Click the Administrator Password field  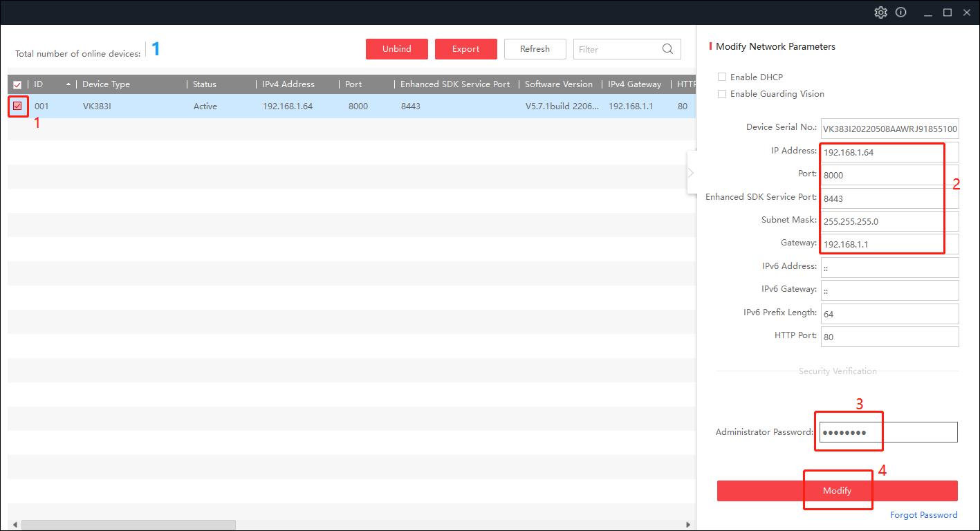[x=889, y=432]
